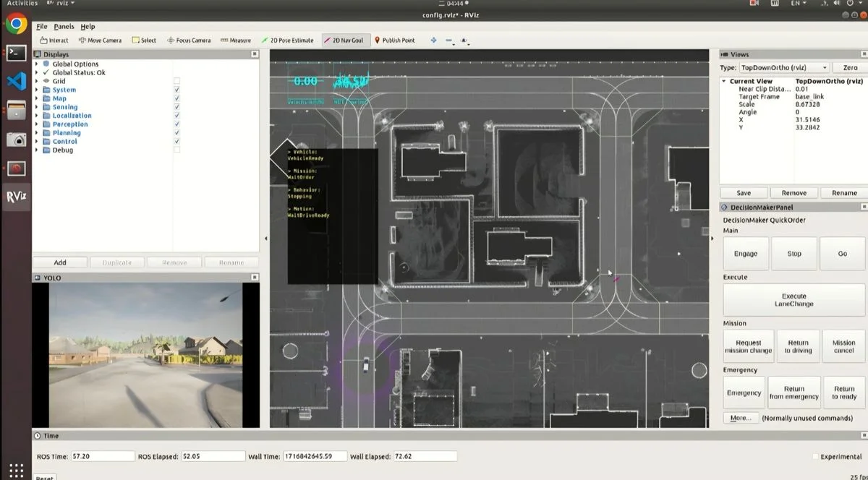The height and width of the screenshot is (480, 868).
Task: Click the Stop button in DecisionMaker
Action: coord(794,254)
